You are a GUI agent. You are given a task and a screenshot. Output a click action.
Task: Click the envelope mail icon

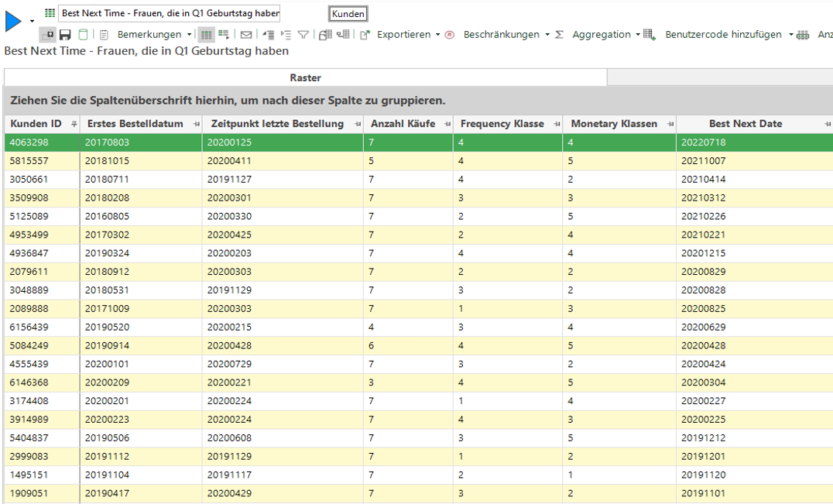(x=246, y=35)
